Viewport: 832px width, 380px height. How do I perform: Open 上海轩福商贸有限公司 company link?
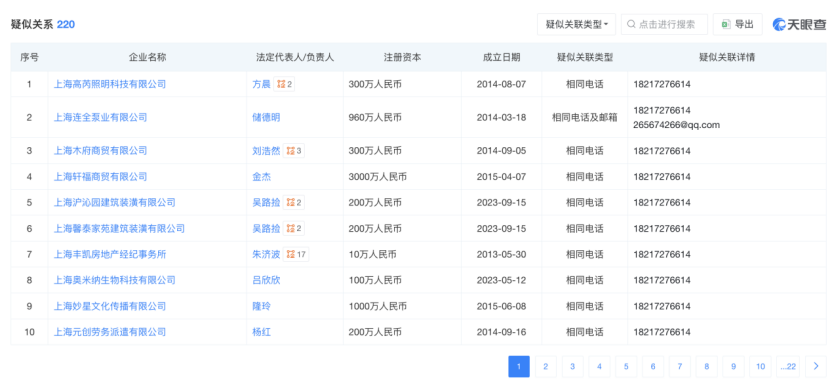pyautogui.click(x=100, y=177)
